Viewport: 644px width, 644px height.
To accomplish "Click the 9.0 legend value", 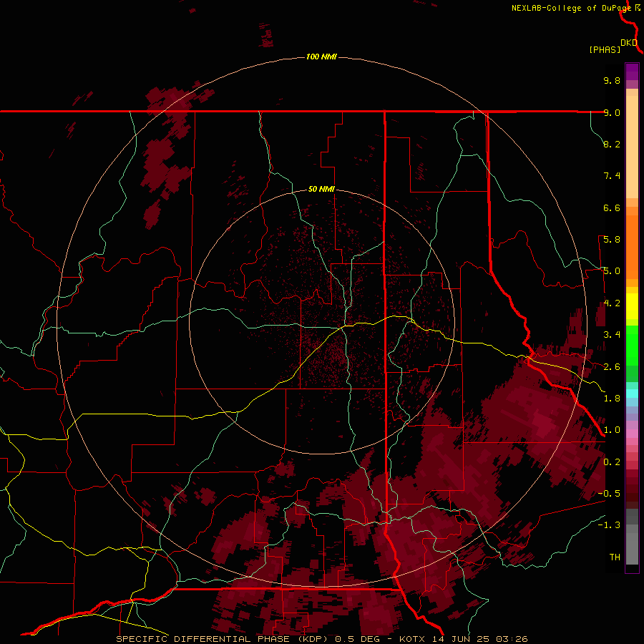I will tap(612, 112).
